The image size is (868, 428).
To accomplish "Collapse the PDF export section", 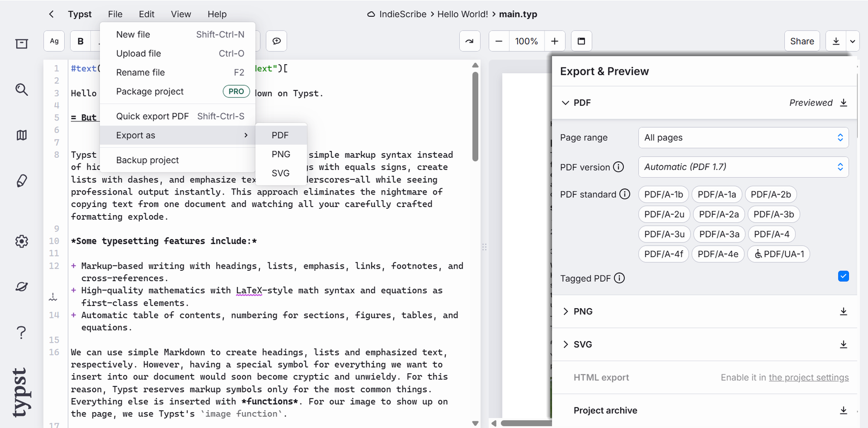I will (566, 103).
